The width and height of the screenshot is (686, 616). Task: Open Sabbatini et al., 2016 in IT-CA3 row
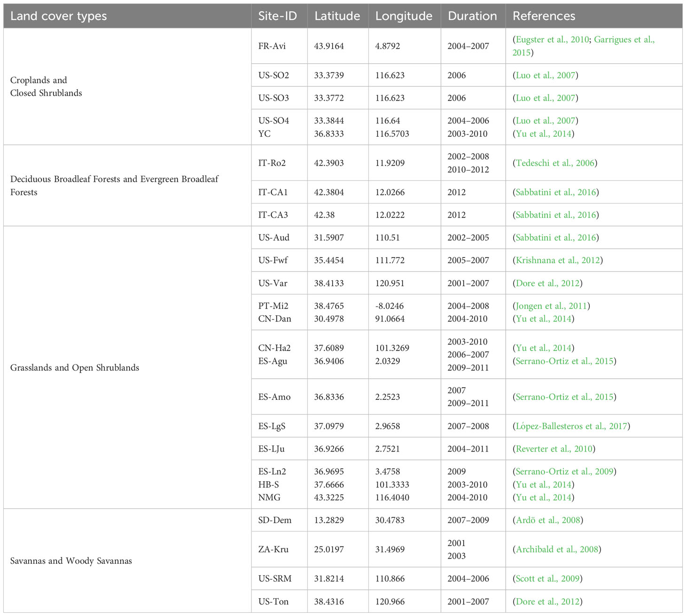click(556, 215)
